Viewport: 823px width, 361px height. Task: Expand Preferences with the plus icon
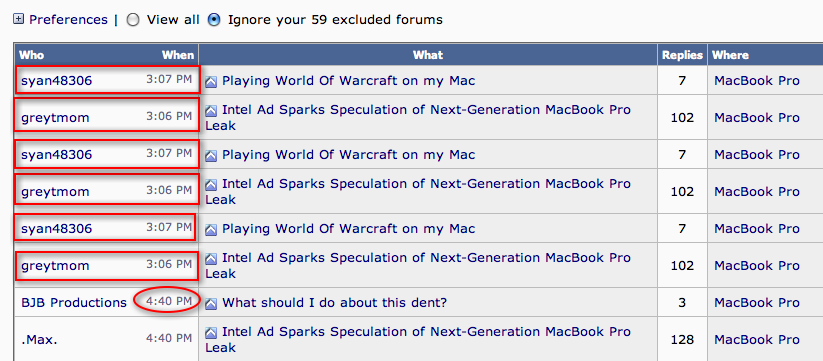click(x=19, y=19)
